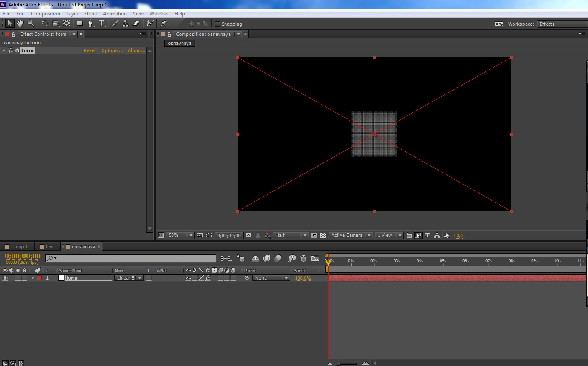
Task: Open the Parent None dropdown
Action: (271, 278)
